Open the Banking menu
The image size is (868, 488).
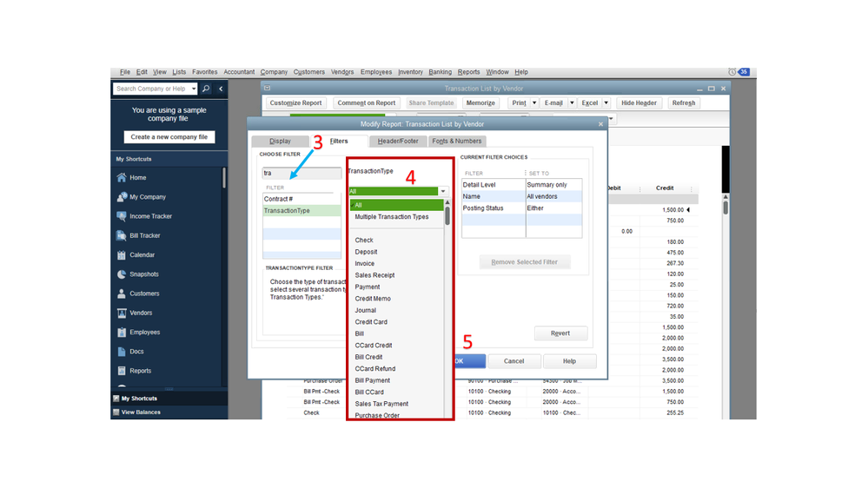[441, 72]
